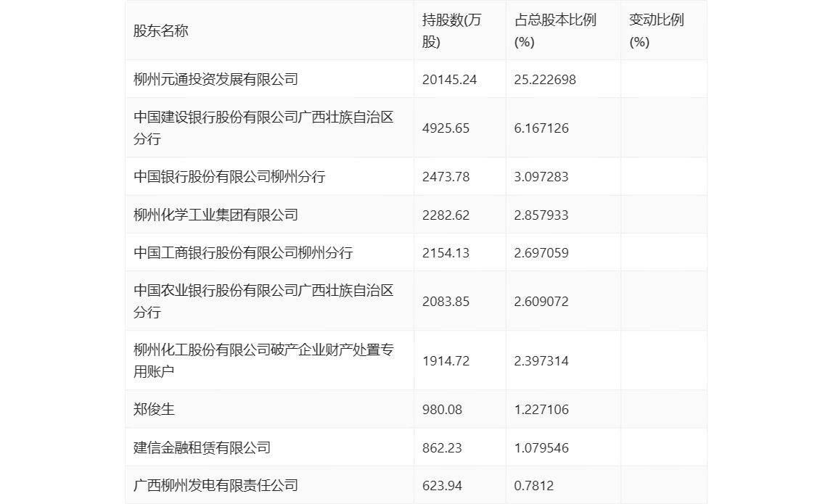833x504 pixels.
Task: Select the percentage 6.167126
Action: (541, 128)
